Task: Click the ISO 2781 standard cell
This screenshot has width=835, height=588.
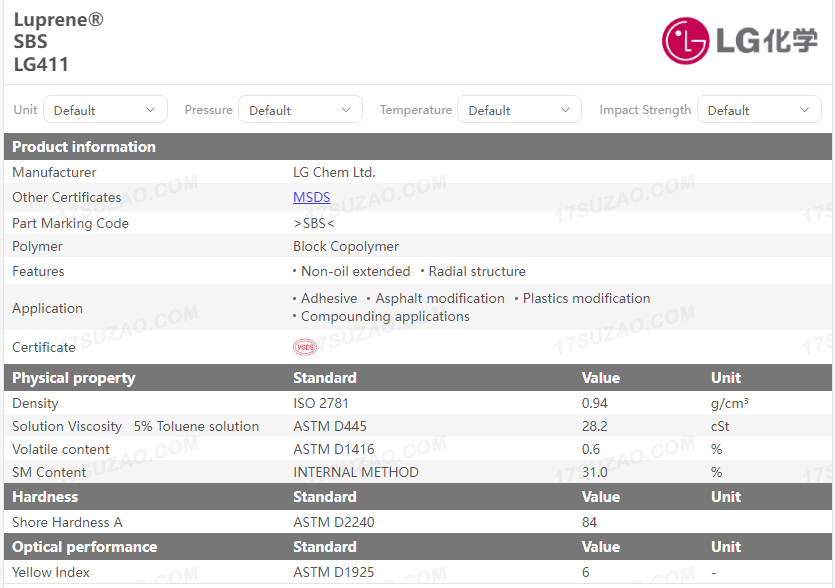Action: 321,403
